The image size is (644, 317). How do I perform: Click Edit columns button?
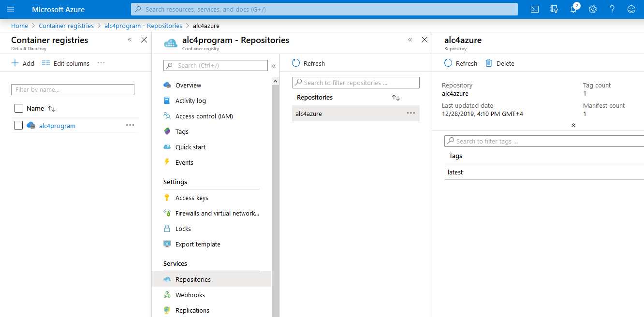66,63
